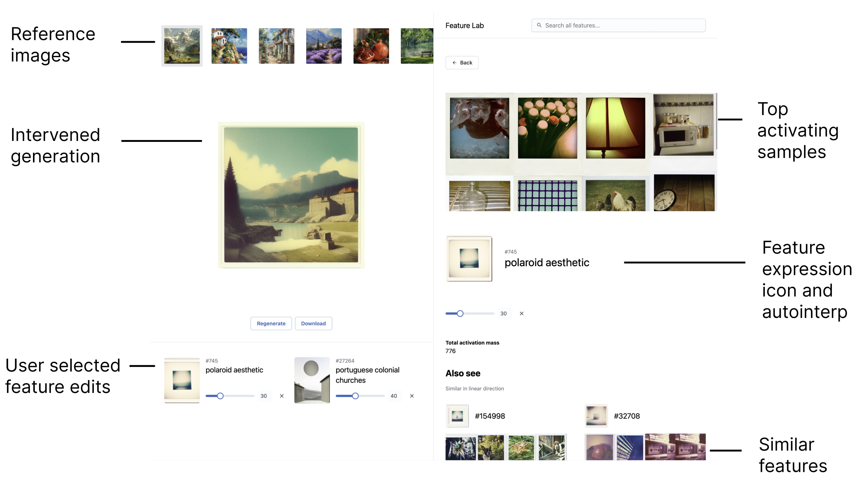This screenshot has width=854, height=504.
Task: Select the mountain lake reference image
Action: (x=182, y=46)
